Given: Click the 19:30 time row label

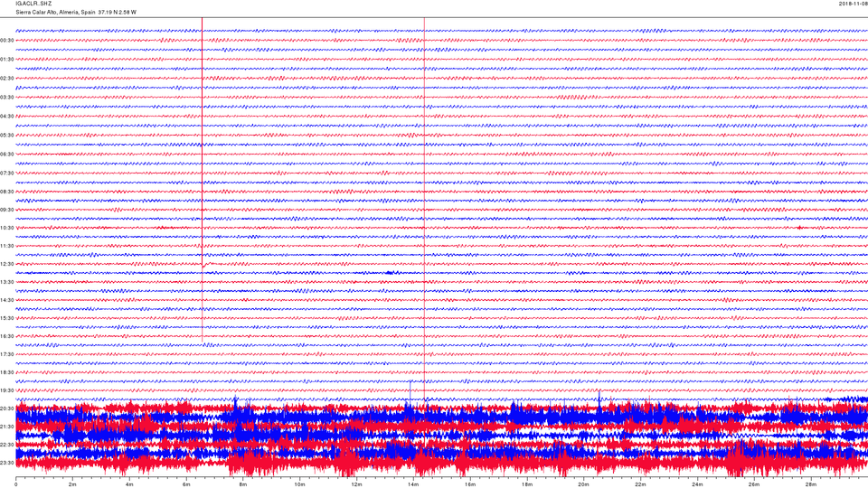Looking at the screenshot, I should pyautogui.click(x=6, y=390).
